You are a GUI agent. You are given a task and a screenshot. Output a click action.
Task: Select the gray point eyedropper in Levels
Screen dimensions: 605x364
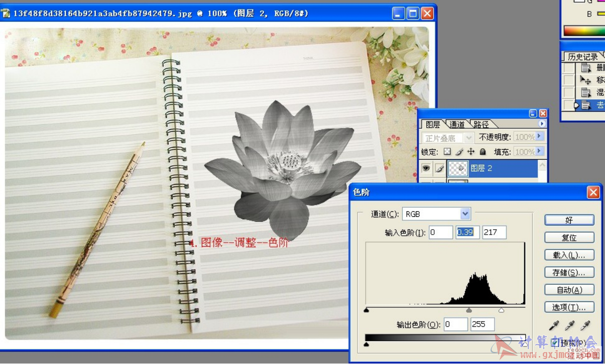(570, 325)
